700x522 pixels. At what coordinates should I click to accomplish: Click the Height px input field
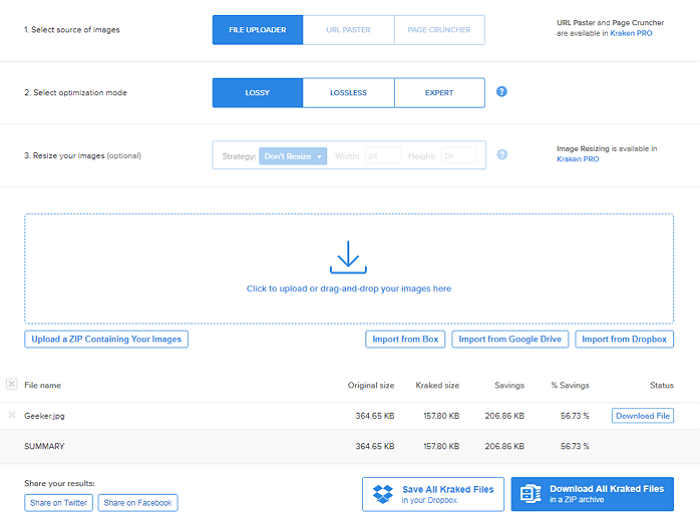[x=461, y=156]
